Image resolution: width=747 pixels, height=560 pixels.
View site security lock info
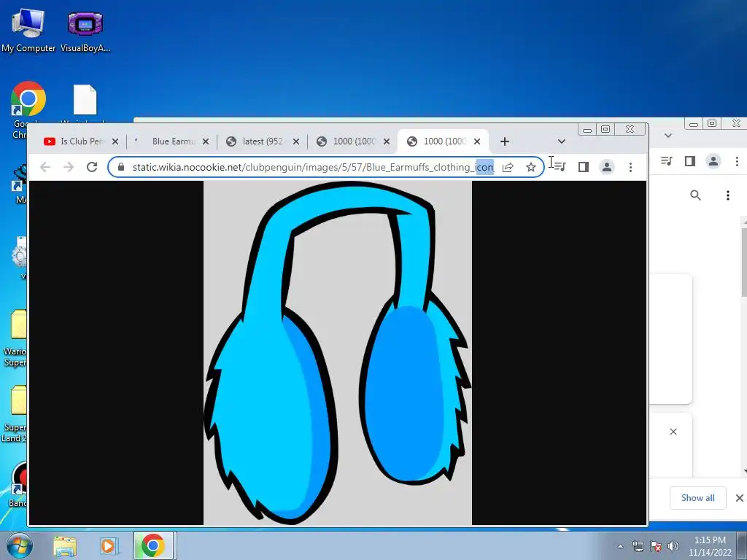[x=121, y=167]
